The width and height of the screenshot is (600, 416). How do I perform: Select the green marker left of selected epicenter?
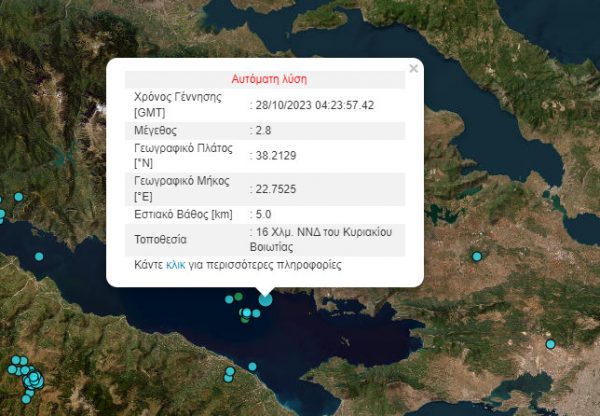(x=238, y=297)
